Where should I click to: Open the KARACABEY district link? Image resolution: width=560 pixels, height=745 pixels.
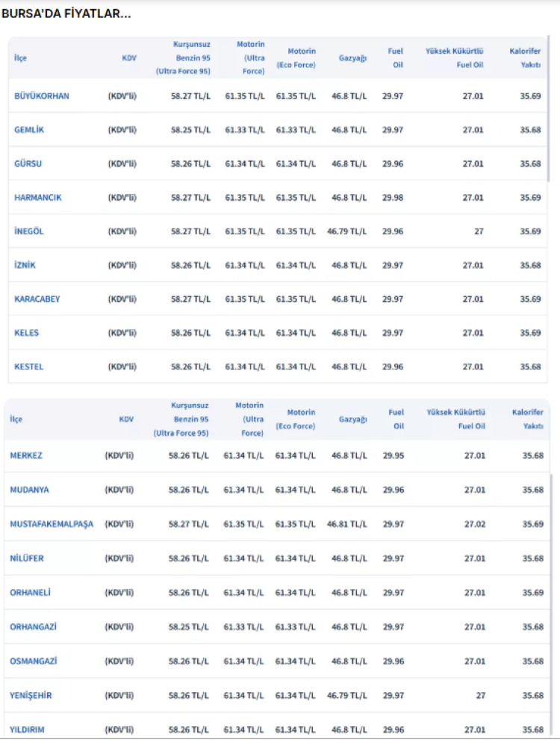pyautogui.click(x=37, y=299)
